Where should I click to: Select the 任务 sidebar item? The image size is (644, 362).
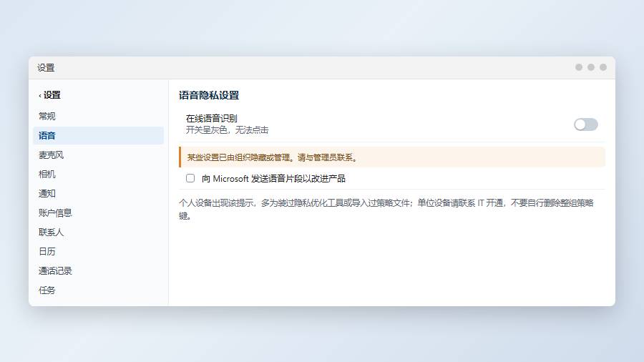(x=98, y=290)
